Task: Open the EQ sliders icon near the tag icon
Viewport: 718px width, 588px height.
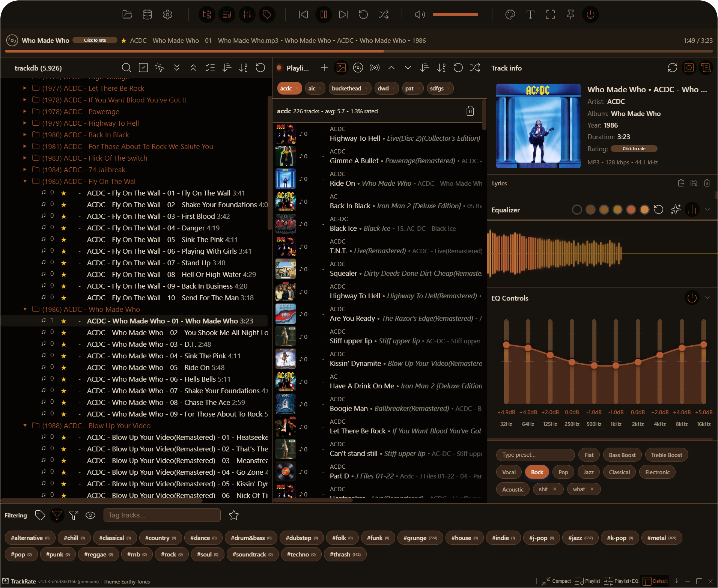Action: tap(247, 15)
